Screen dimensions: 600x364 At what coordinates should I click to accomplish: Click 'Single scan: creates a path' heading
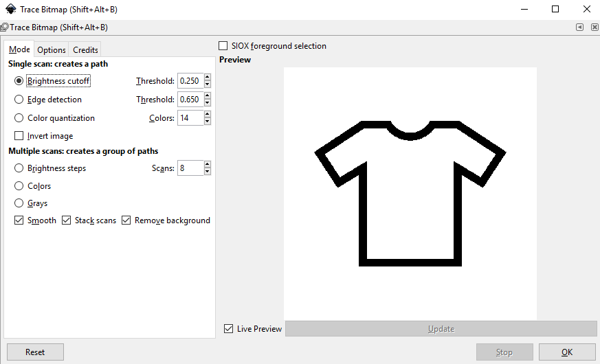click(58, 64)
